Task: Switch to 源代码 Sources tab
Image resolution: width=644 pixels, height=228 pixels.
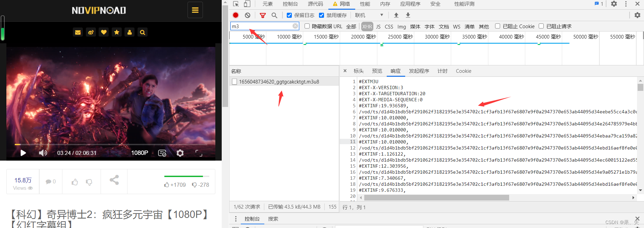Action: [x=315, y=4]
